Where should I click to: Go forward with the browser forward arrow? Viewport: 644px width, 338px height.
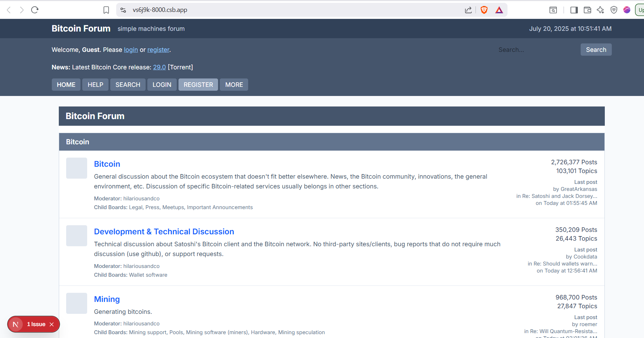[22, 10]
